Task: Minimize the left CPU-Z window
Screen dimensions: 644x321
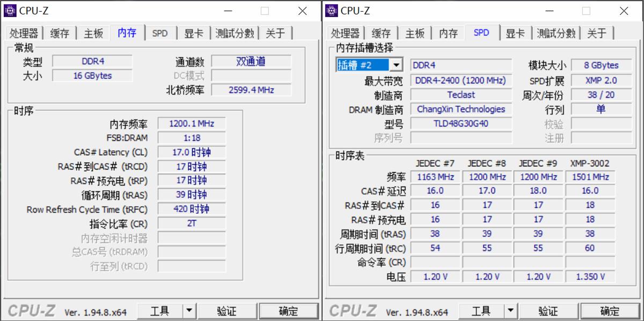Action: pyautogui.click(x=228, y=11)
